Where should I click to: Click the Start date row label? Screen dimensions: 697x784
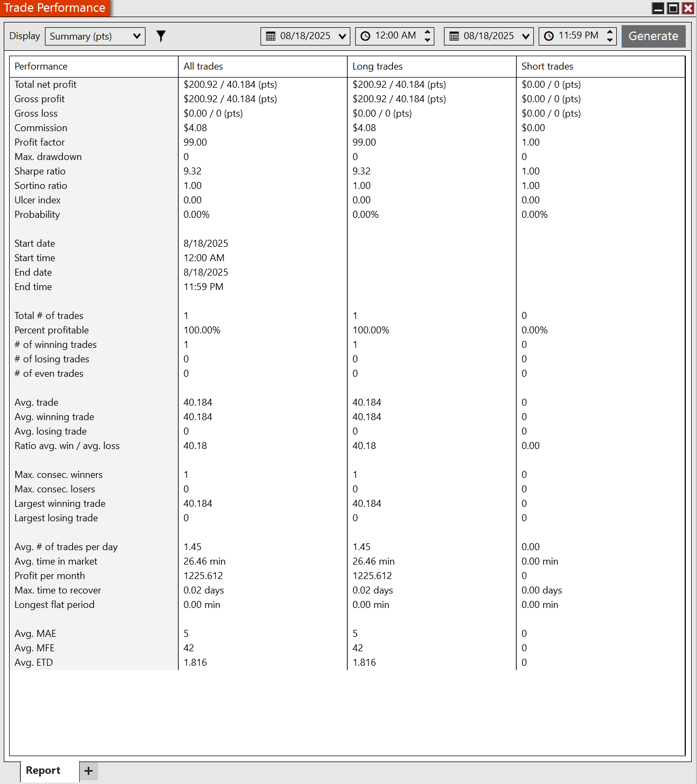point(35,243)
